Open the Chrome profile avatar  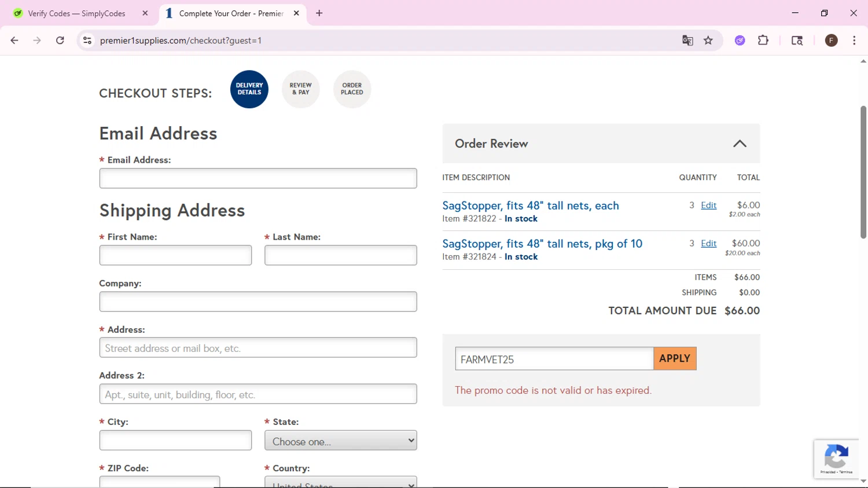832,41
